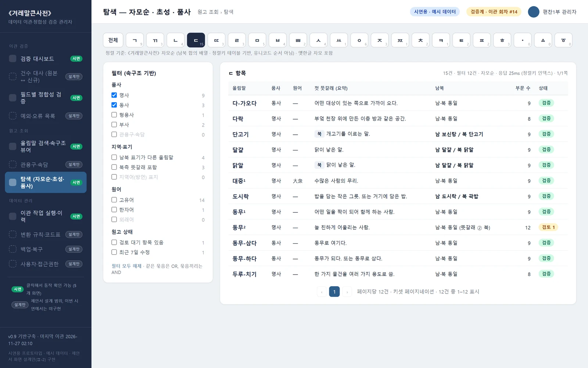This screenshot has height=368, width=588.
Task: Click the dashed icon beside 예외·오류 목록
Action: pos(12,116)
